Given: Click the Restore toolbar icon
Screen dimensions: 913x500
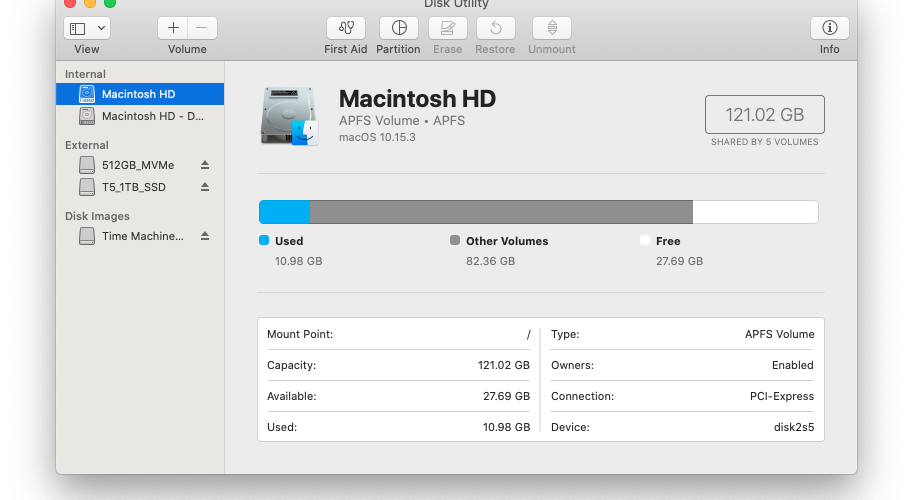Looking at the screenshot, I should [496, 28].
